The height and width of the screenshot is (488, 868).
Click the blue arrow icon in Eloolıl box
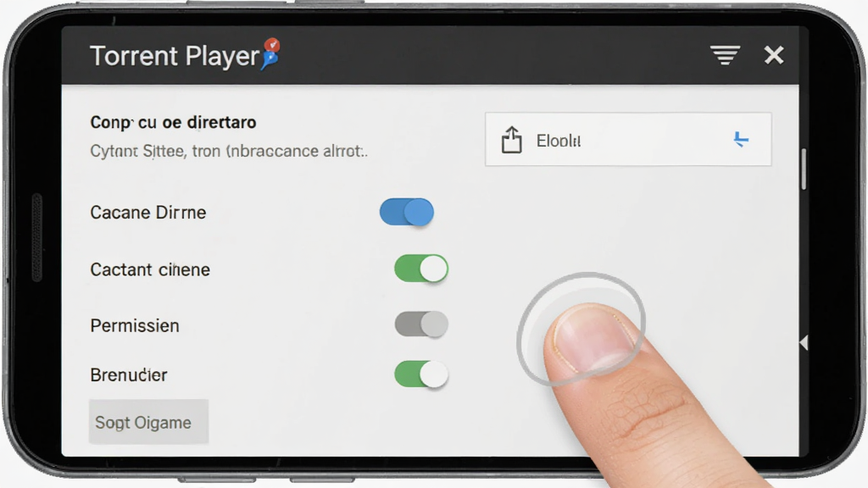click(741, 140)
